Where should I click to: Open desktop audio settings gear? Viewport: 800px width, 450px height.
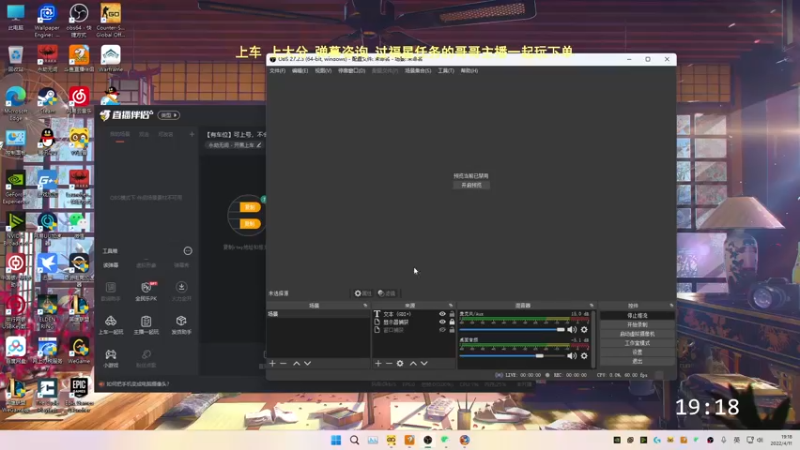point(584,356)
